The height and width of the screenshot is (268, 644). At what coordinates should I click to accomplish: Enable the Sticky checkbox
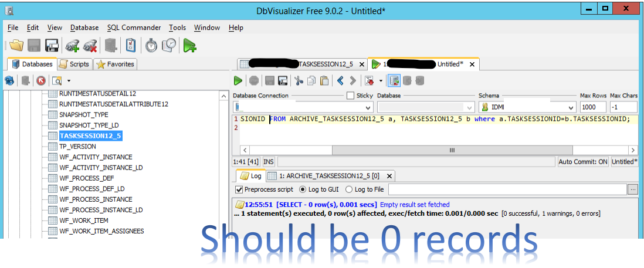pyautogui.click(x=350, y=96)
